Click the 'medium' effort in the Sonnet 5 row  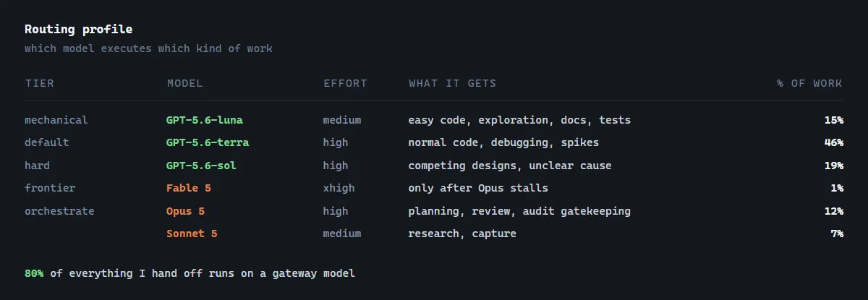(x=342, y=233)
